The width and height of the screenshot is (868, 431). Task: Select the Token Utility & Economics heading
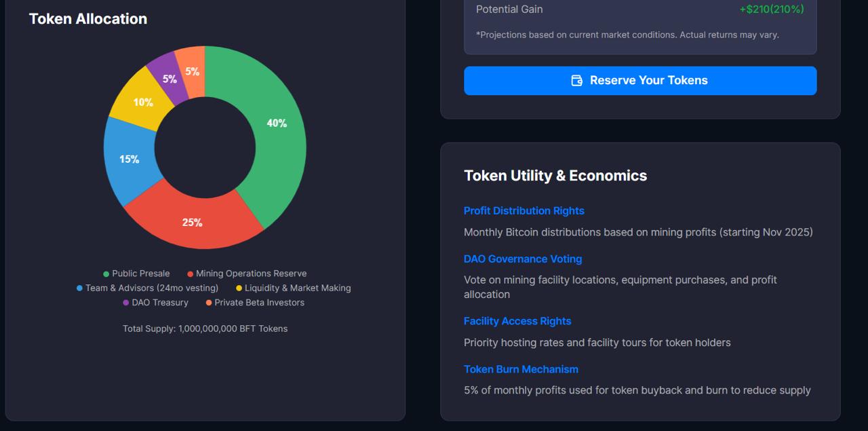click(555, 175)
